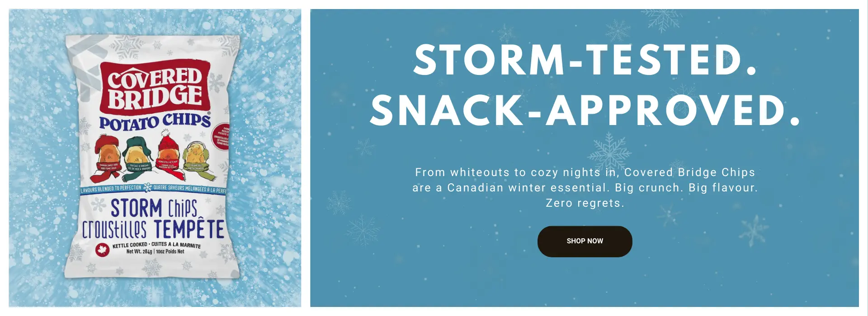
Task: Click the SHOP NOW button
Action: coord(585,242)
